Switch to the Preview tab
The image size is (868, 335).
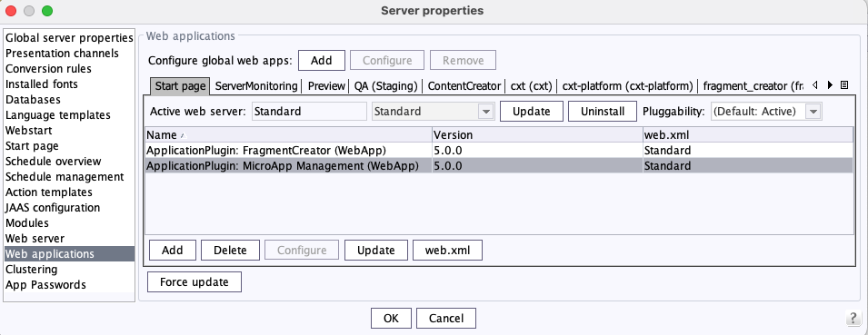coord(326,86)
